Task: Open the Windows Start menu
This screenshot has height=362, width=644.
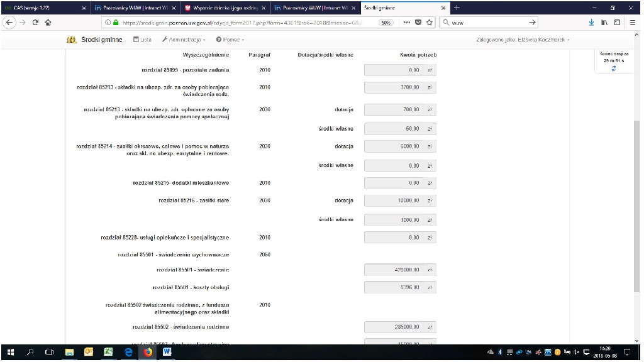Action: pos(10,353)
